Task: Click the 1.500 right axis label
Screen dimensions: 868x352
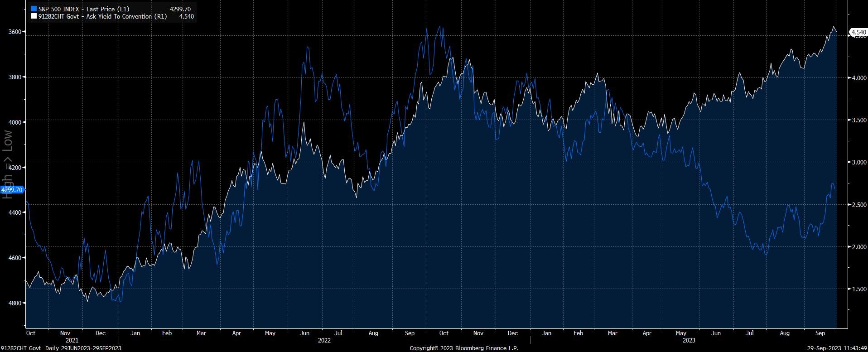Action: click(x=858, y=289)
